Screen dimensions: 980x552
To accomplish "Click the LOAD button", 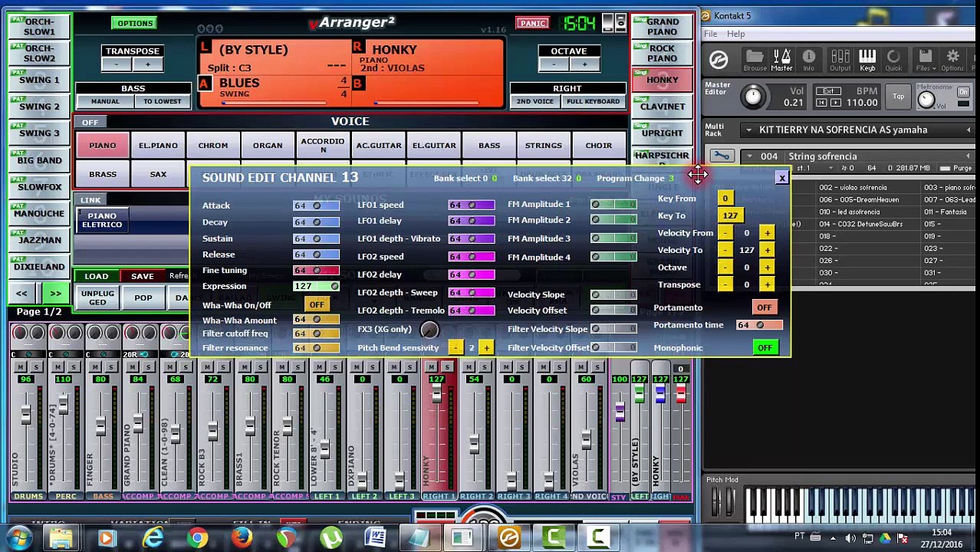I will [96, 276].
